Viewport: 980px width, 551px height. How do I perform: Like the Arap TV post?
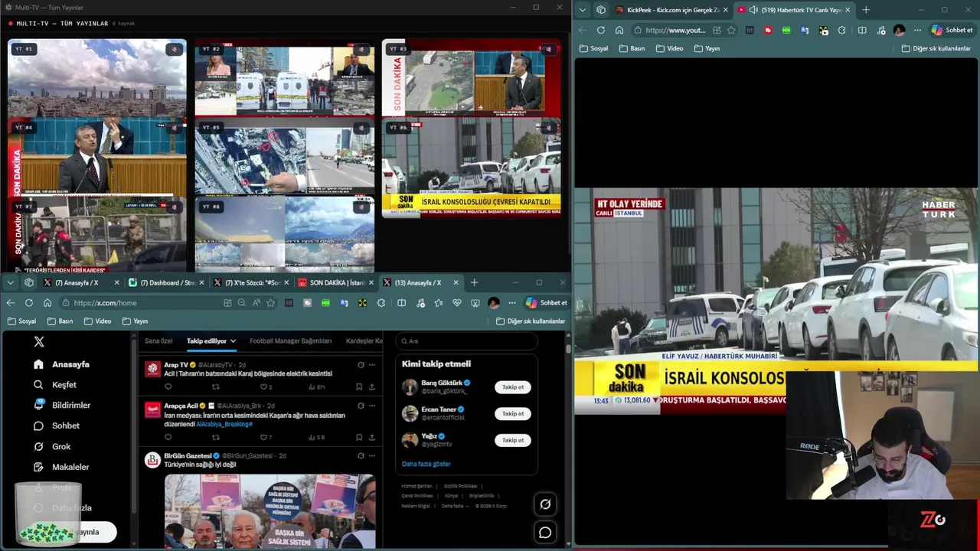(x=264, y=387)
